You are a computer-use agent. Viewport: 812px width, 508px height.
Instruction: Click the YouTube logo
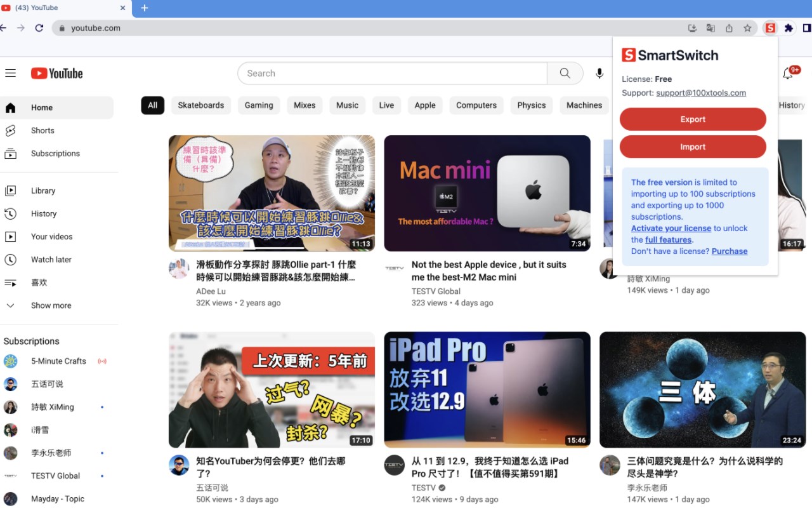pos(57,74)
